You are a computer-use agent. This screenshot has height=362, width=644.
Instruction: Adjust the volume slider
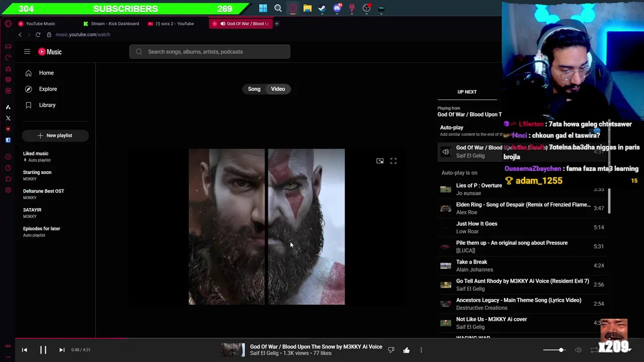tap(554, 350)
